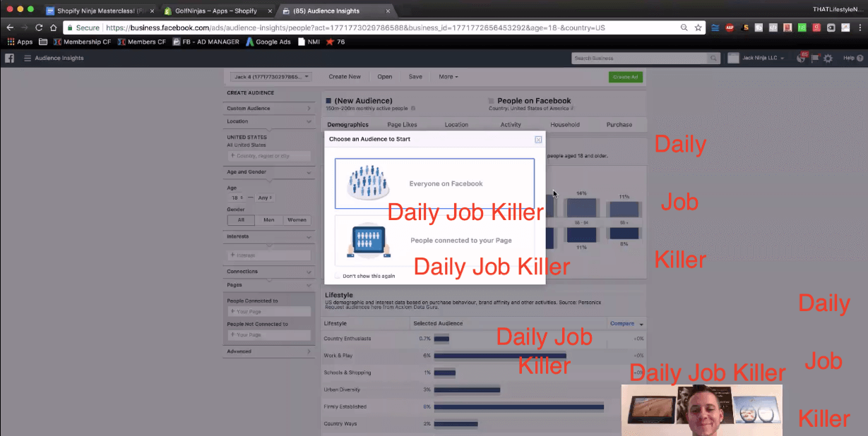Expand the Advanced section
Image resolution: width=868 pixels, height=436 pixels.
(268, 351)
